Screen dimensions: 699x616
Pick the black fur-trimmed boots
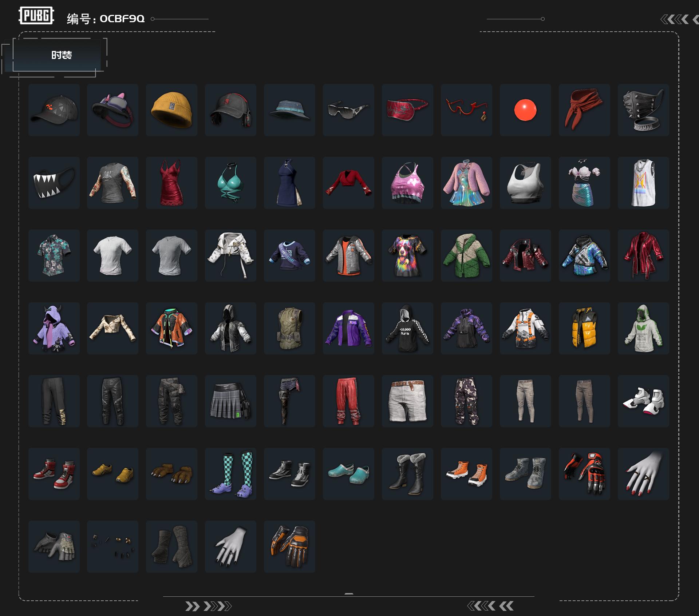pyautogui.click(x=407, y=474)
